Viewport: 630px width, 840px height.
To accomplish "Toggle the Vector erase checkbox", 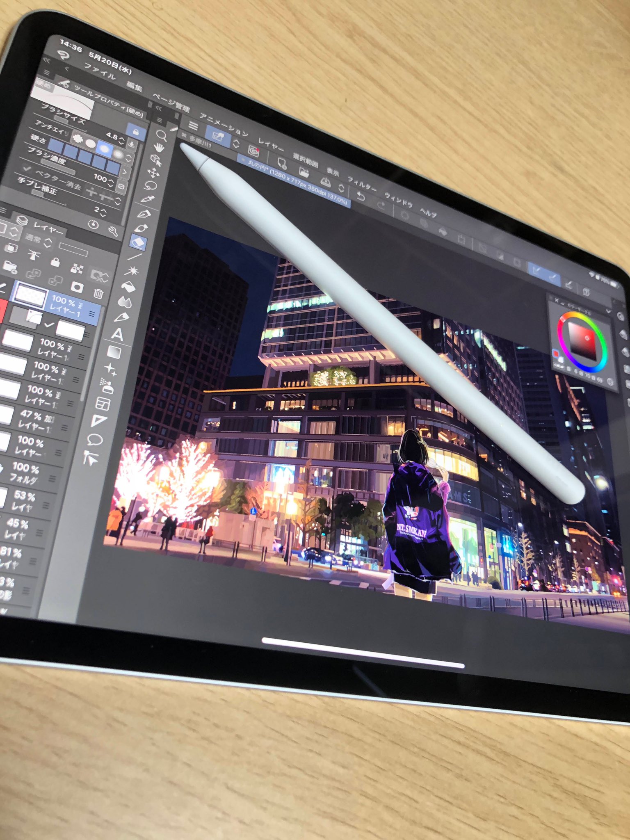I will pos(27,169).
